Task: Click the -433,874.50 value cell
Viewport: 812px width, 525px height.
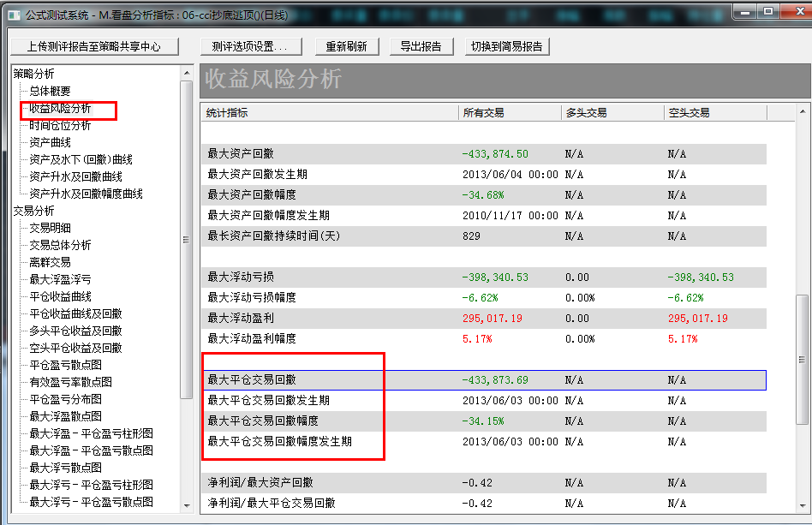Action: (495, 154)
